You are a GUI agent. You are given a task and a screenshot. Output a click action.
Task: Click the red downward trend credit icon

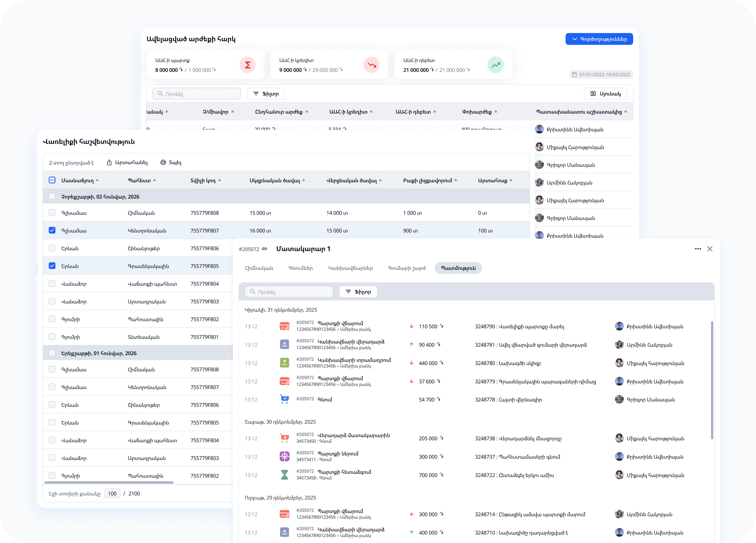click(x=372, y=65)
